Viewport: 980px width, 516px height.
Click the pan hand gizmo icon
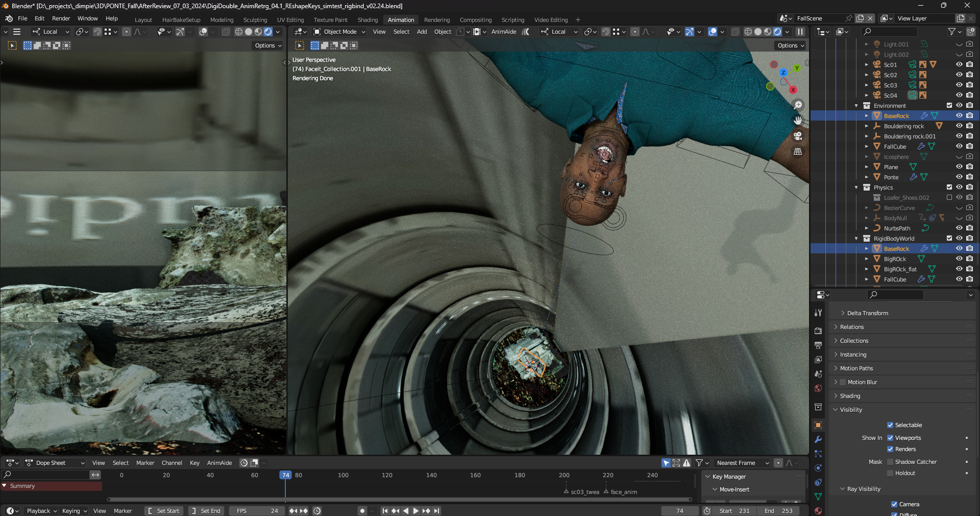click(x=798, y=121)
